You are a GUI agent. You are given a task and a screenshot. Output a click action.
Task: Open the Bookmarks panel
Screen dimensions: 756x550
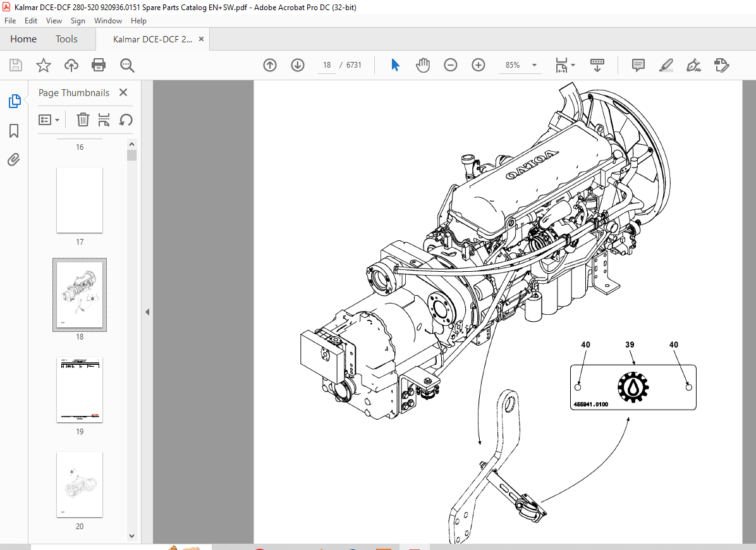(14, 131)
